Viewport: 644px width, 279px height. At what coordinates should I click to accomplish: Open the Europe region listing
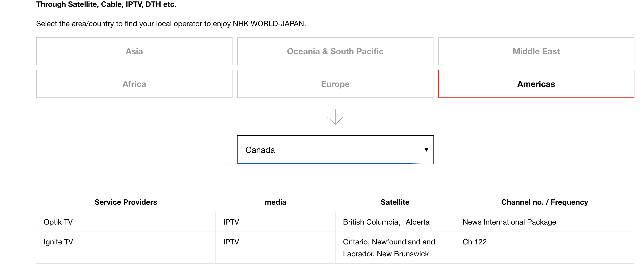[x=335, y=84]
